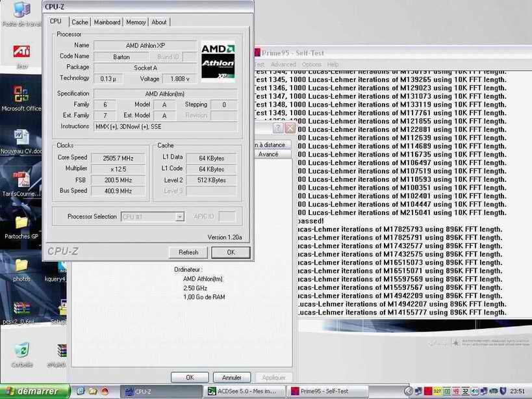532x399 pixels.
Task: Click the '1,00 Go de RAM' text
Action: click(x=204, y=297)
